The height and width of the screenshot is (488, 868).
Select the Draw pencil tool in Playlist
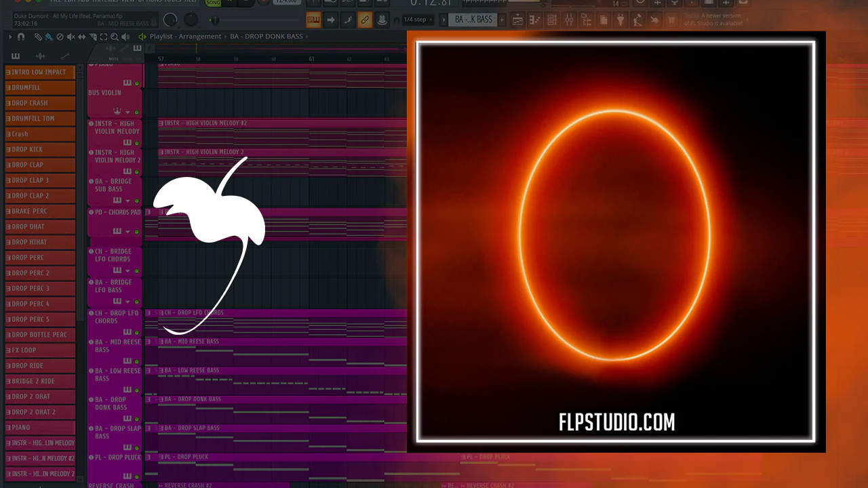[38, 37]
